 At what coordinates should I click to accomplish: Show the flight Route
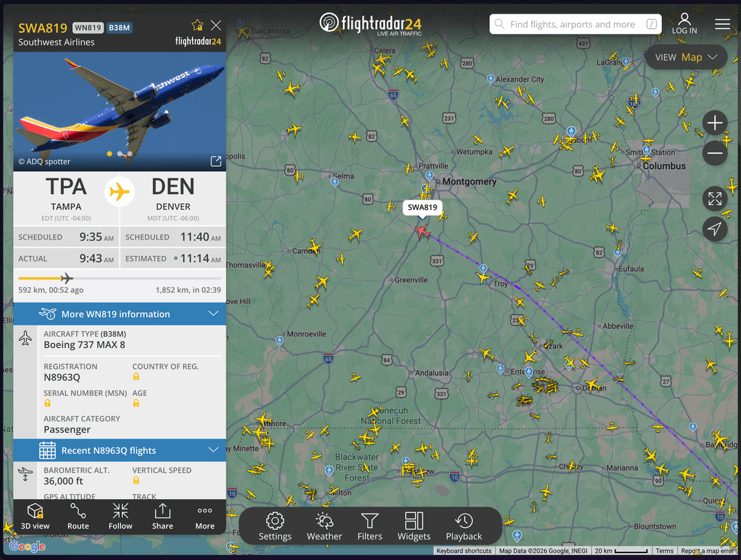78,517
